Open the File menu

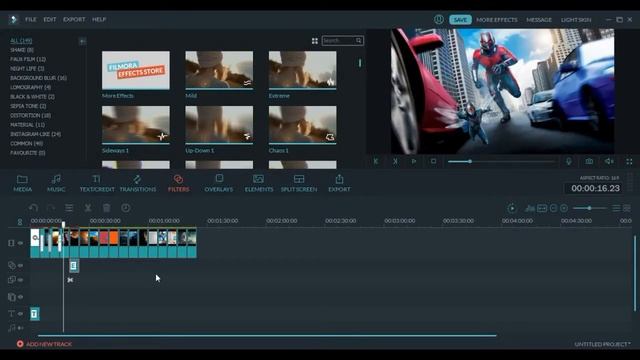tap(31, 19)
